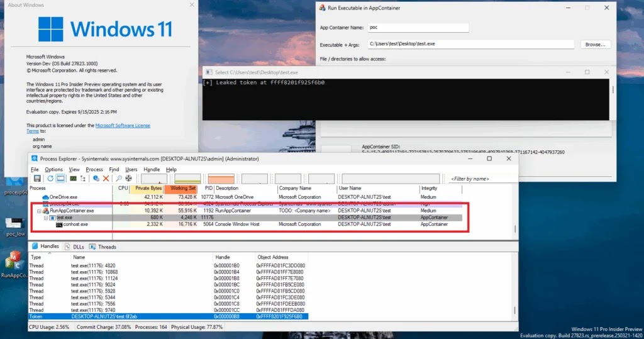Collapse the test.exe tree node
Viewport: 644px width, 339px height.
46,218
